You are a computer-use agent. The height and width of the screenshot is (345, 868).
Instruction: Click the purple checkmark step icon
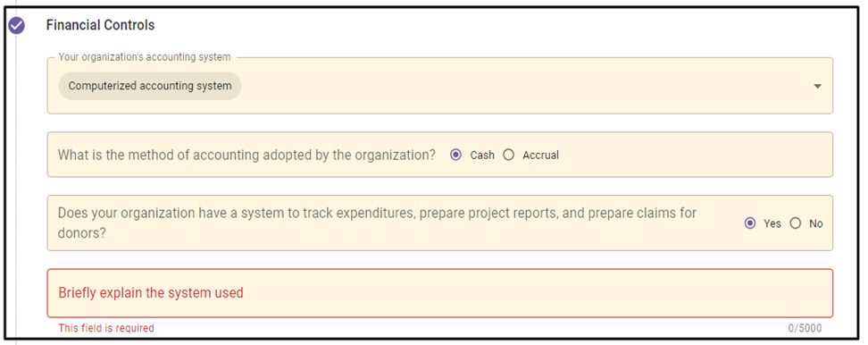pos(17,26)
